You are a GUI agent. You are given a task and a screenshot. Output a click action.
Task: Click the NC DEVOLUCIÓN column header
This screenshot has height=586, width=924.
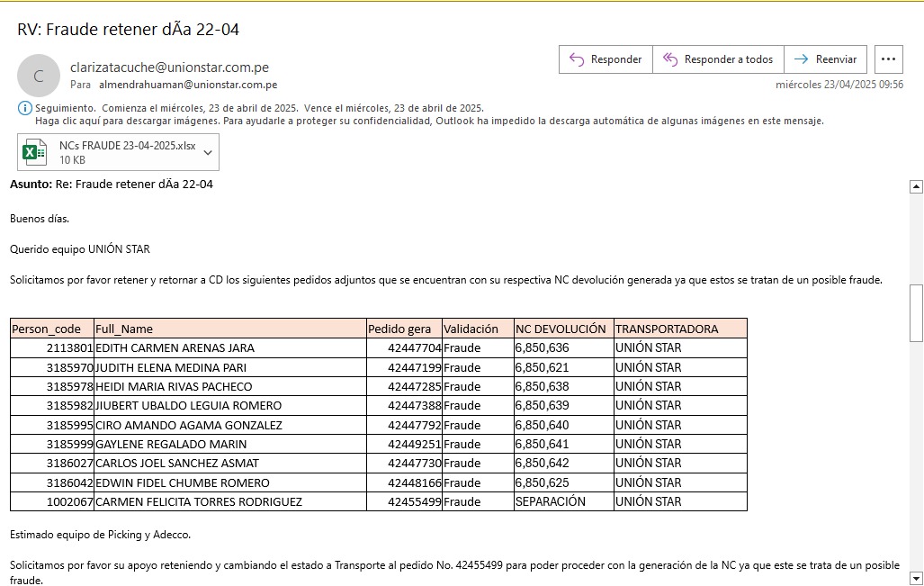pyautogui.click(x=561, y=329)
